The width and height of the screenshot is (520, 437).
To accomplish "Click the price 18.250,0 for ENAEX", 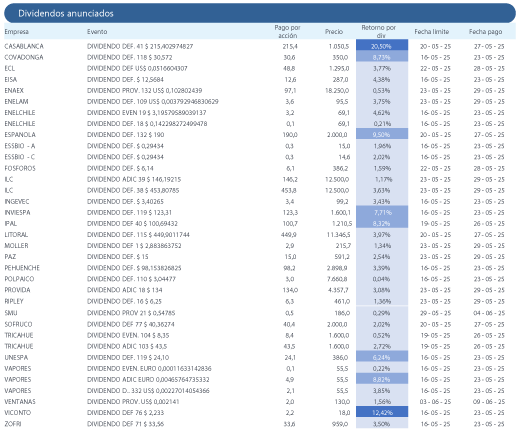I will pyautogui.click(x=337, y=91).
